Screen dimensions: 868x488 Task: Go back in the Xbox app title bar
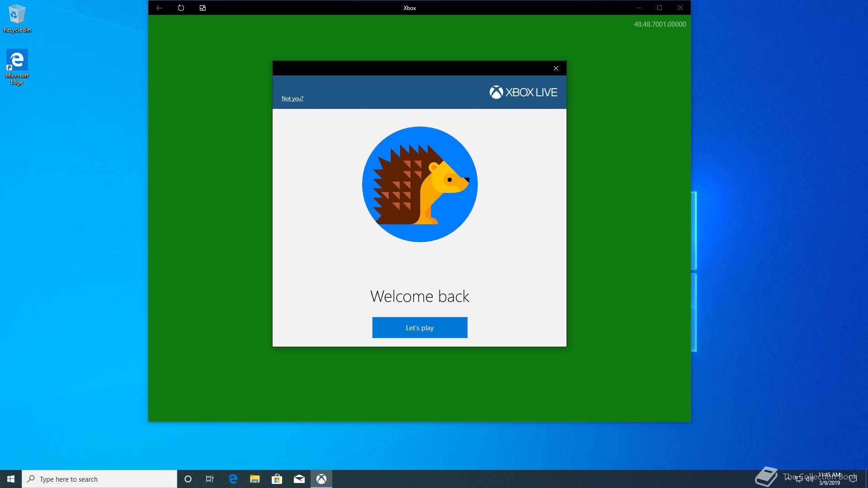pos(159,8)
